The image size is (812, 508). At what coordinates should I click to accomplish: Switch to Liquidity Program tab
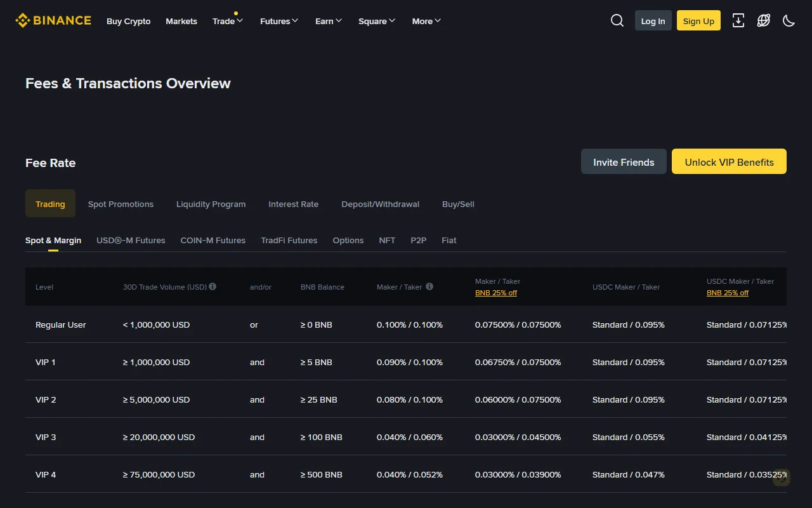click(211, 204)
